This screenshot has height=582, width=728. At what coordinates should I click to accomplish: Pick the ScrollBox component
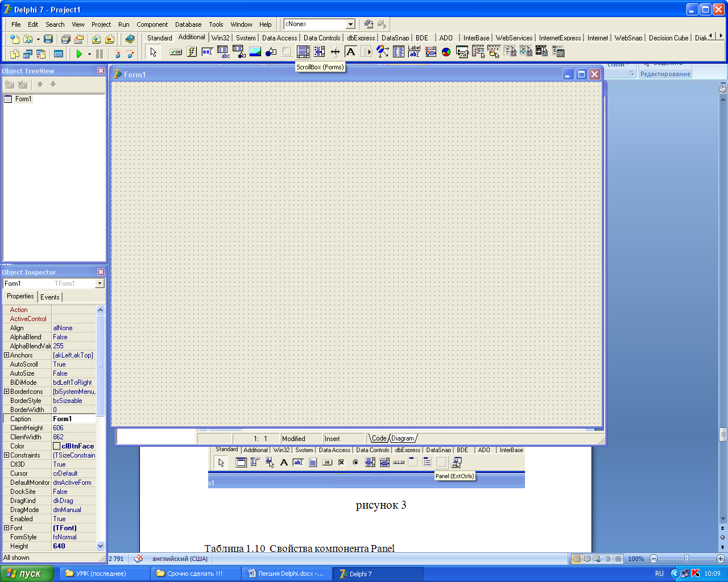[x=303, y=52]
